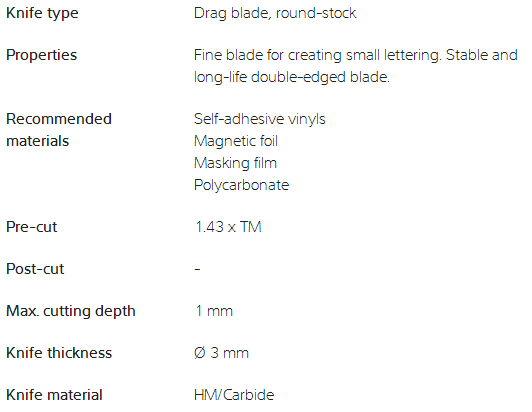
Task: Click the long-life double-edged blade line
Action: pyautogui.click(x=291, y=77)
